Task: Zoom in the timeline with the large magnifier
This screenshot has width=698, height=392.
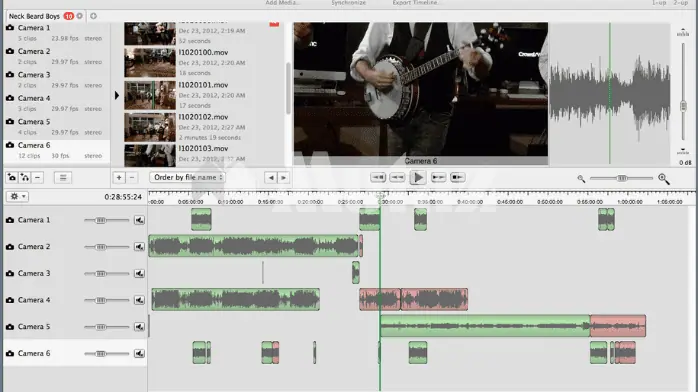Action: click(664, 178)
